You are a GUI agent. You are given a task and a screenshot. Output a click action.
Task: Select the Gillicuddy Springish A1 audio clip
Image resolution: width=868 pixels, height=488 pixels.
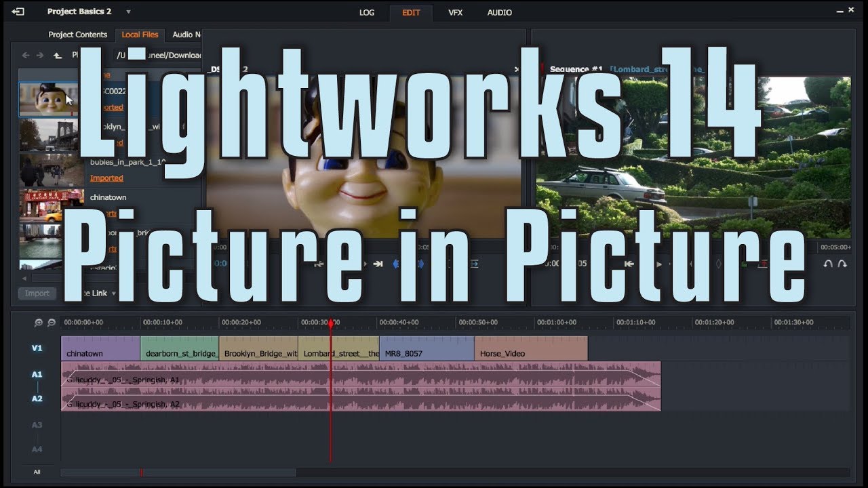tap(361, 374)
